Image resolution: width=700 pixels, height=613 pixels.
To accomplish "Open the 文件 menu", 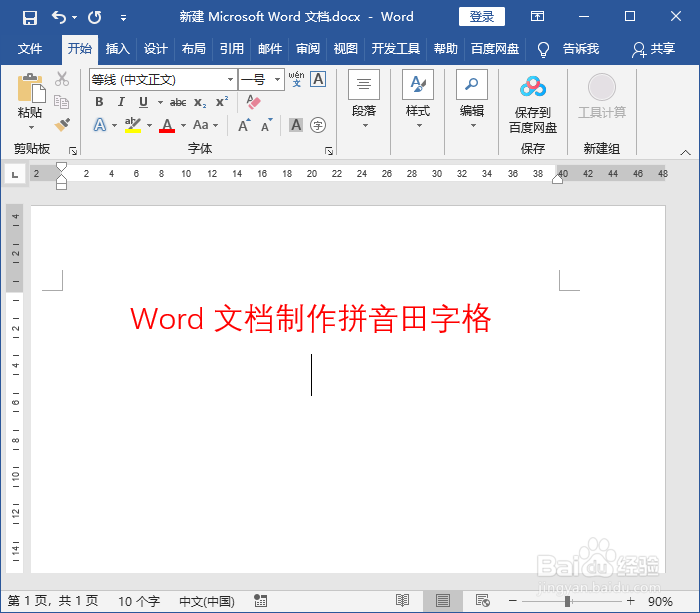I will [x=30, y=49].
